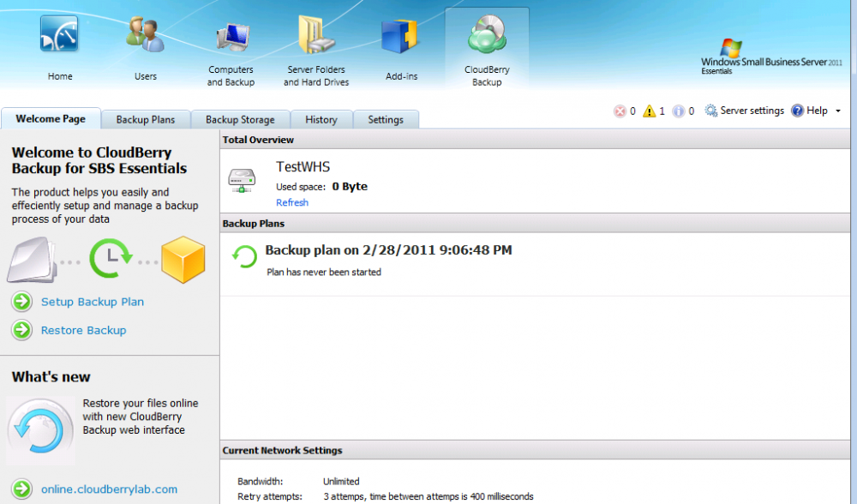Open the History tab
The image size is (857, 504).
point(321,120)
